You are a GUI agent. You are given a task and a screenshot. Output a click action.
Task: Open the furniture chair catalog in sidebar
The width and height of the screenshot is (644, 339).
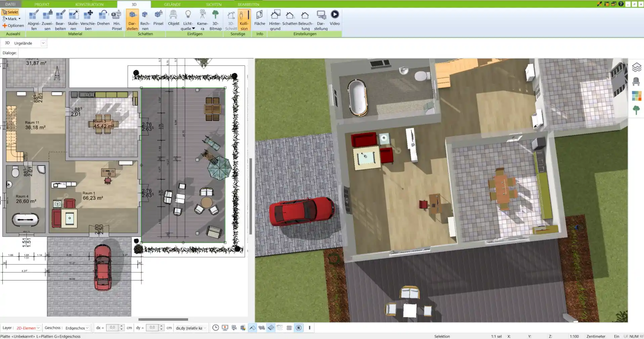pos(636,82)
